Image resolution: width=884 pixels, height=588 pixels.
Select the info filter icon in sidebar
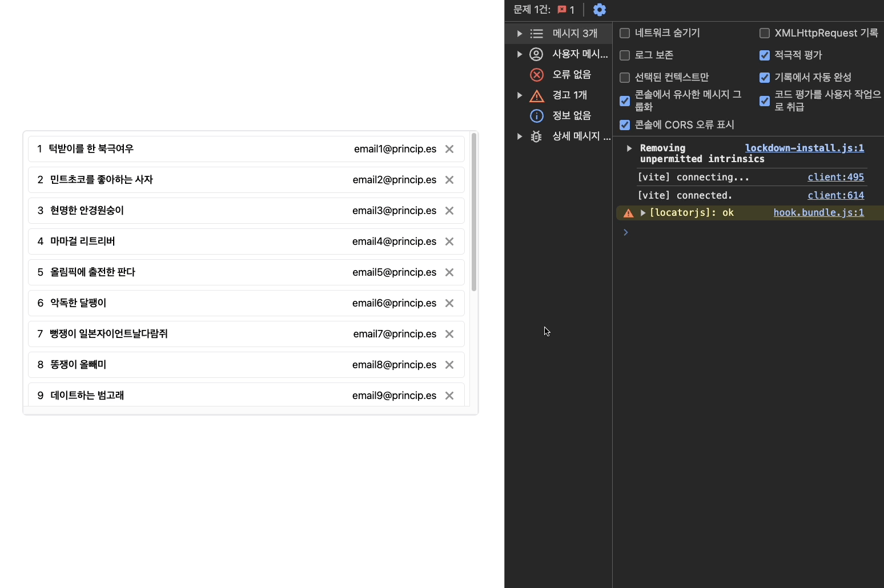(x=537, y=116)
